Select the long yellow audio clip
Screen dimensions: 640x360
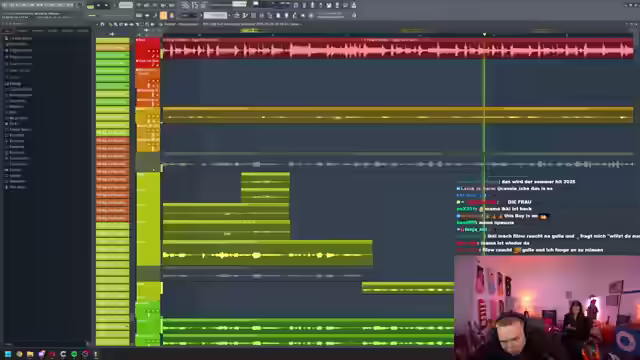tap(398, 115)
